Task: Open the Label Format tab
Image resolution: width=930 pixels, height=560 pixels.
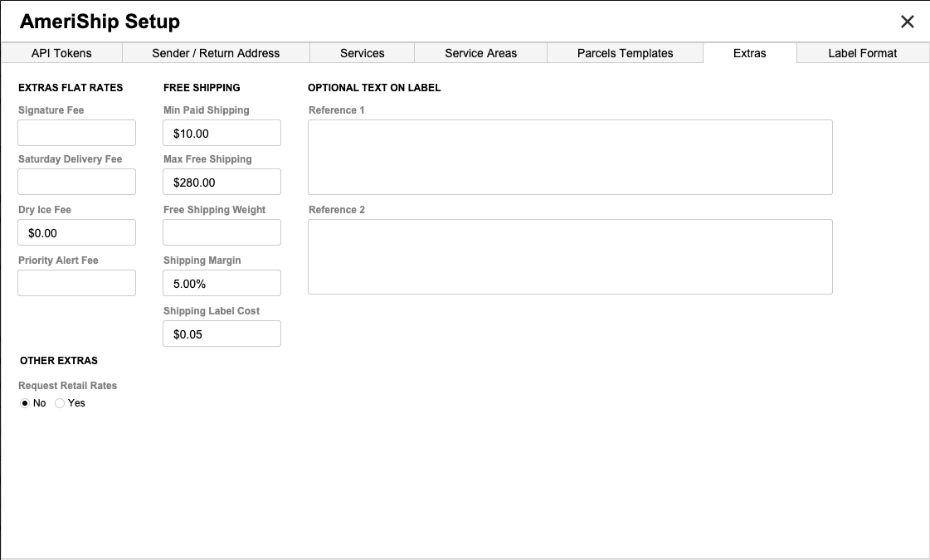Action: click(862, 53)
